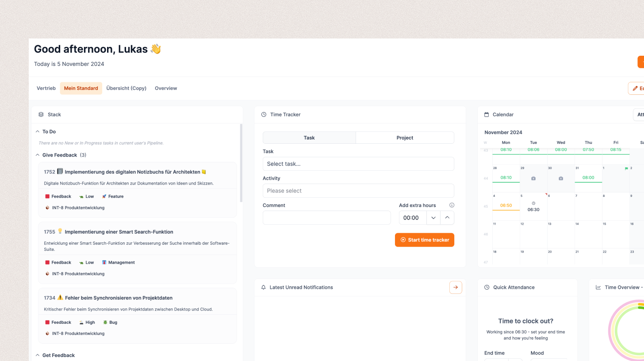Click the red Feedback tag on task 1752
The image size is (644, 361).
pyautogui.click(x=58, y=196)
